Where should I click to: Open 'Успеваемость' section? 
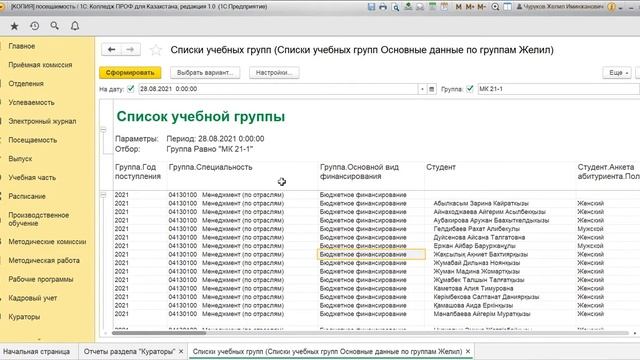31,102
